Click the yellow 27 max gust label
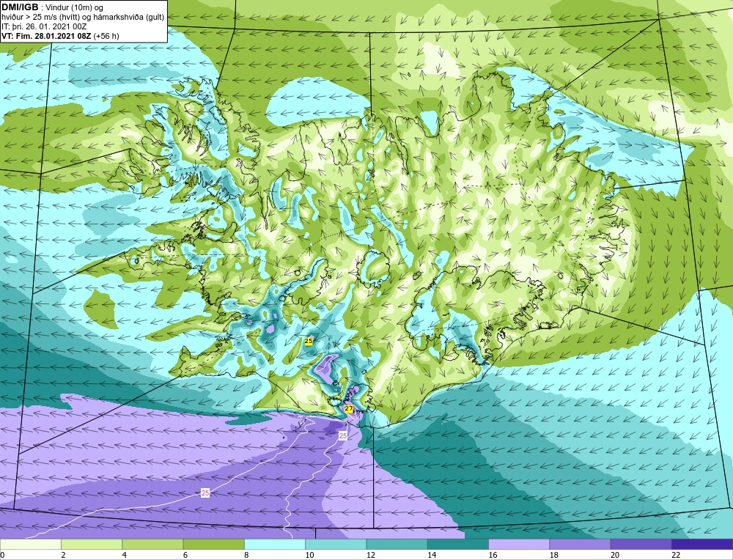Image resolution: width=733 pixels, height=560 pixels. tap(349, 408)
